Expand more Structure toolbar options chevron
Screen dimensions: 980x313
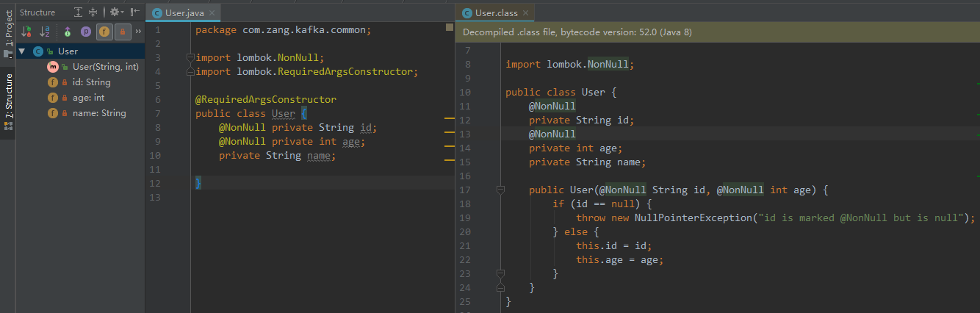(138, 32)
